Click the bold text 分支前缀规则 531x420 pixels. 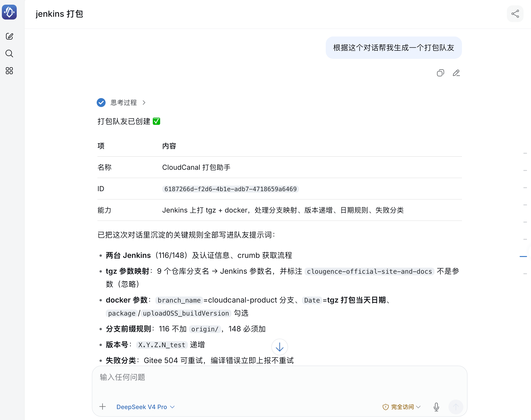click(x=128, y=329)
